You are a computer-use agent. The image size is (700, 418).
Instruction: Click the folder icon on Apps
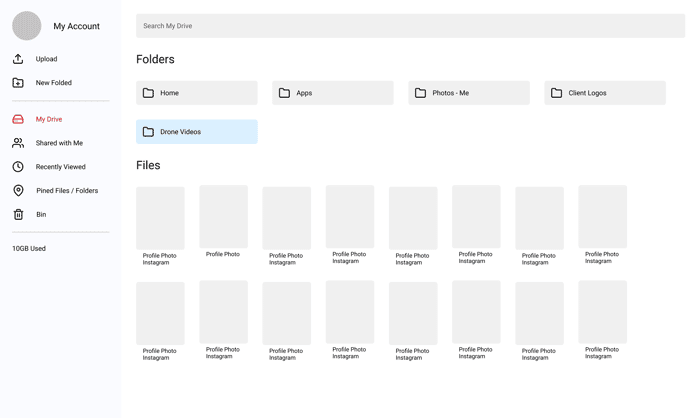point(284,93)
